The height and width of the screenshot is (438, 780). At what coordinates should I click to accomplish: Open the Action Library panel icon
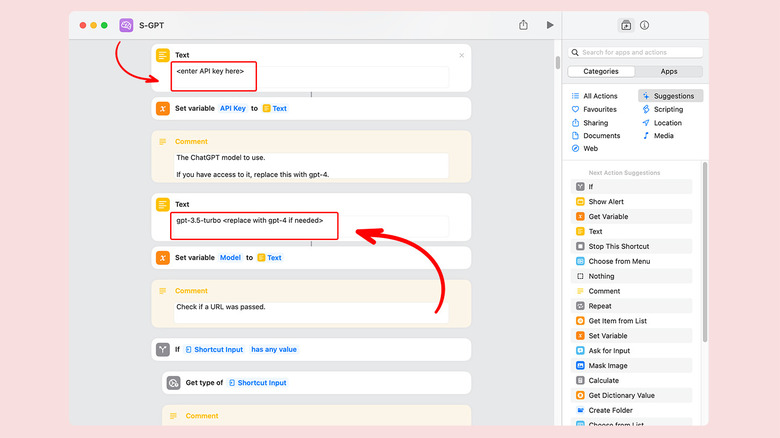tap(626, 25)
